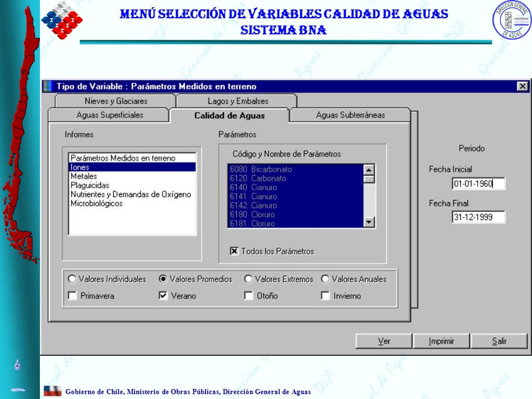The image size is (532, 399).
Task: Click the Chile flag icon in footer
Action: (x=53, y=391)
